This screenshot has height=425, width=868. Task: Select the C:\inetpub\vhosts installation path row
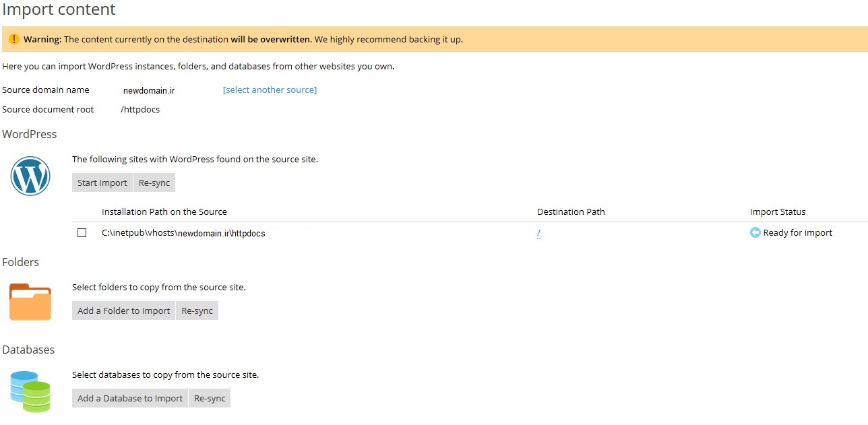click(x=183, y=234)
